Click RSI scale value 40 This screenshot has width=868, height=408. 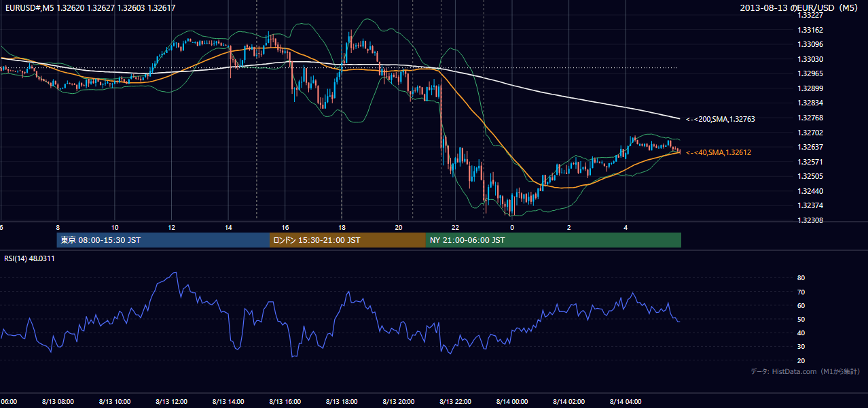pos(801,333)
